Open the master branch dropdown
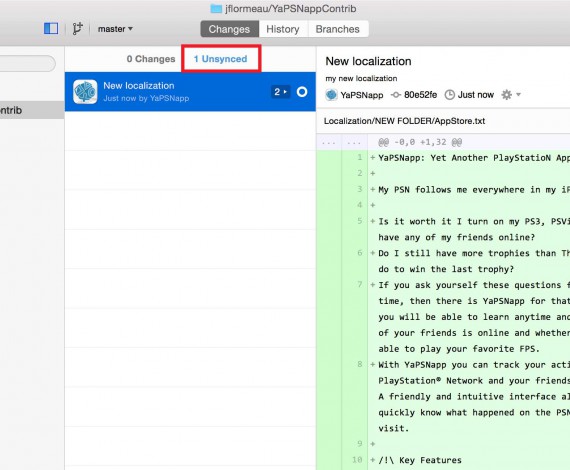The height and width of the screenshot is (470, 570). [x=115, y=29]
